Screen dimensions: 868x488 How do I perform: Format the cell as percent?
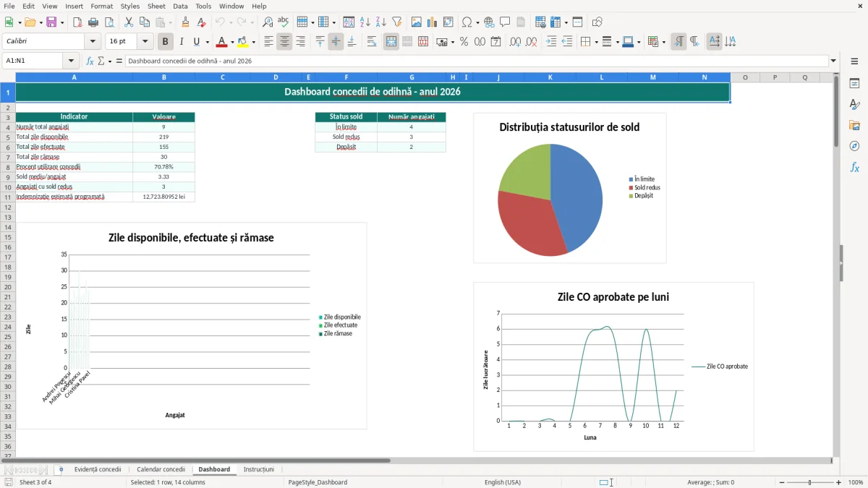click(x=464, y=42)
